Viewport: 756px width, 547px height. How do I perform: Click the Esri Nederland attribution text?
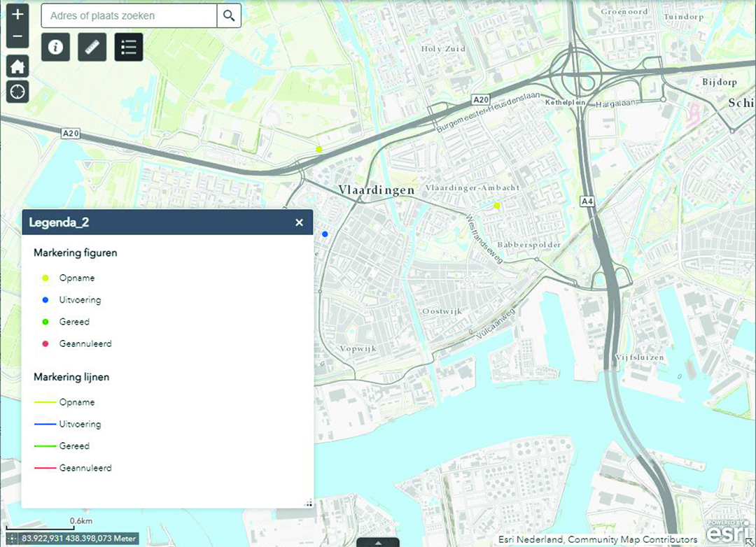tap(598, 539)
